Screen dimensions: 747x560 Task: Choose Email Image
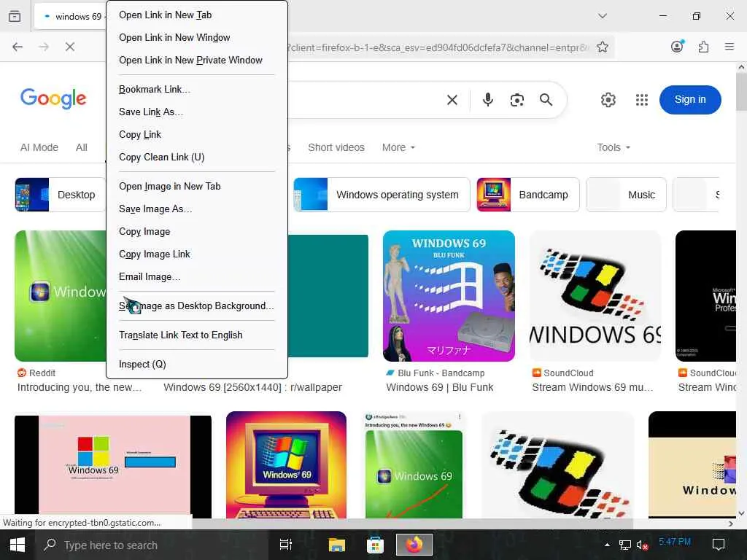coord(197,276)
